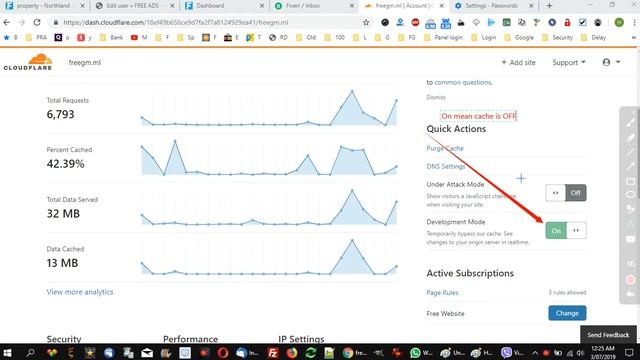This screenshot has width=640, height=360.
Task: Go back with the browser back arrow
Action: [7, 22]
